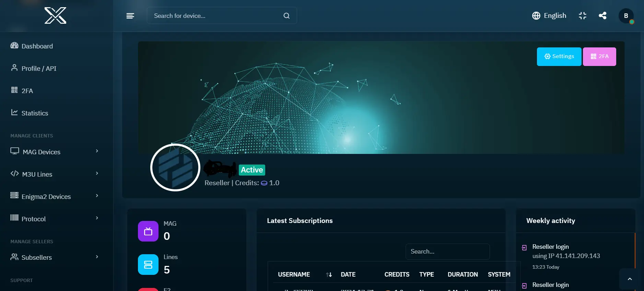The image size is (644, 291).
Task: Toggle the sidebar hamburger menu icon
Action: click(130, 16)
